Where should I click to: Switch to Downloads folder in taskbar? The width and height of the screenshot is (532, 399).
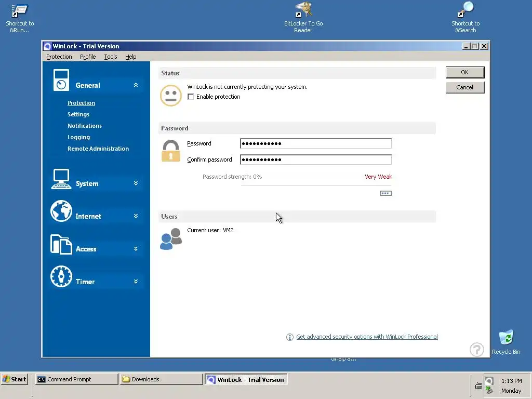pos(161,379)
